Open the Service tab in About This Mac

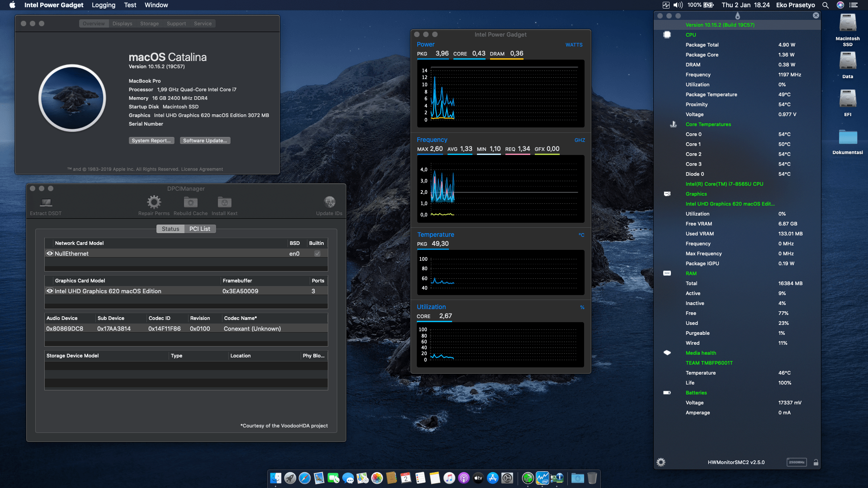point(203,23)
